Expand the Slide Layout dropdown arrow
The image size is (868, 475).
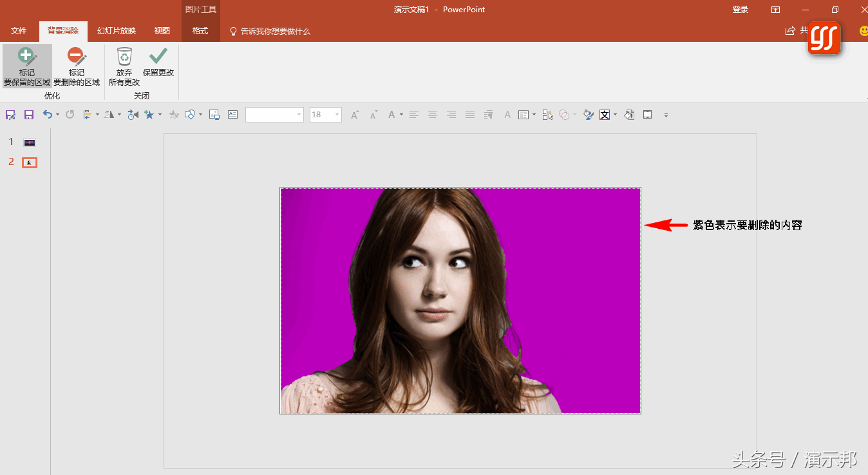(534, 115)
